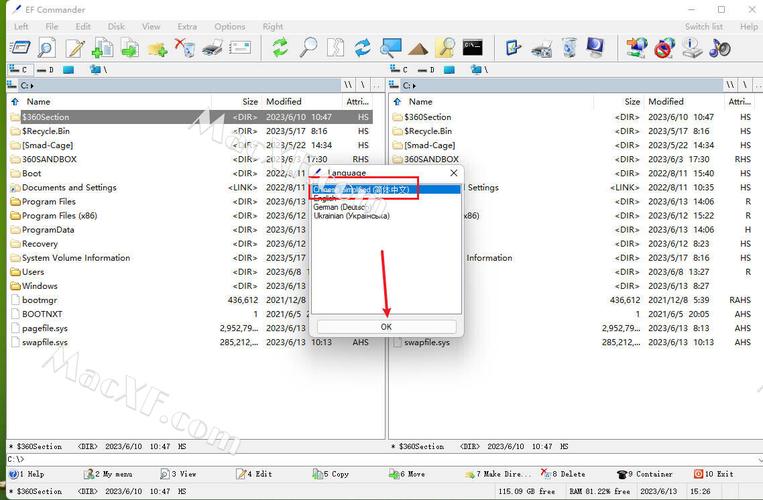Click the disk information icon
Screen dimensions: 763x500
[x=691, y=48]
